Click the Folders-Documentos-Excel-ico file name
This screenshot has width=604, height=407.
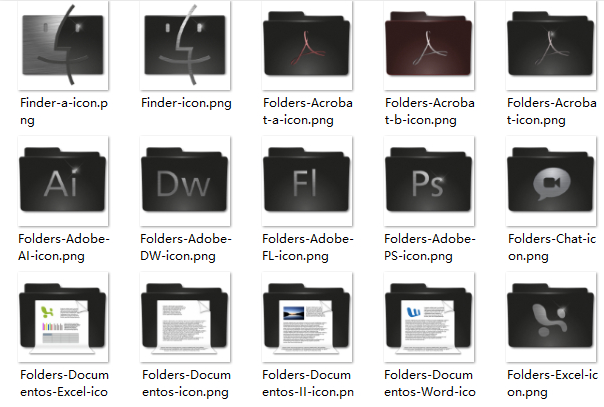(64, 383)
